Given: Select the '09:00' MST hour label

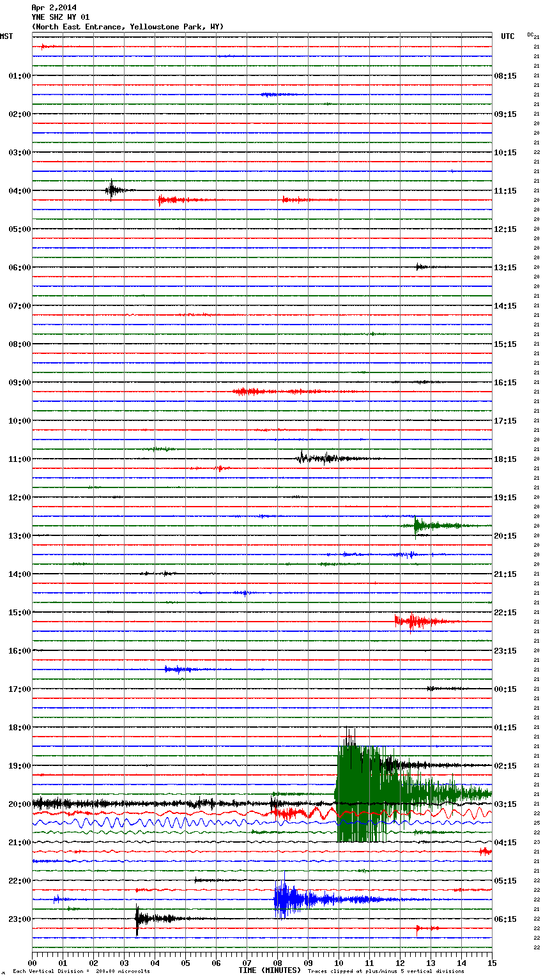Looking at the screenshot, I should pyautogui.click(x=20, y=383).
